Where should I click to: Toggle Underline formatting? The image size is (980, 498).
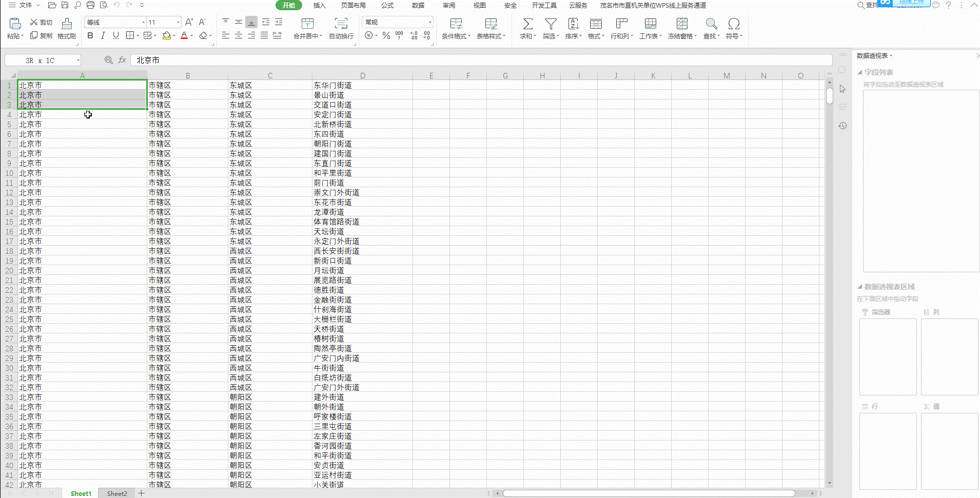pyautogui.click(x=116, y=35)
